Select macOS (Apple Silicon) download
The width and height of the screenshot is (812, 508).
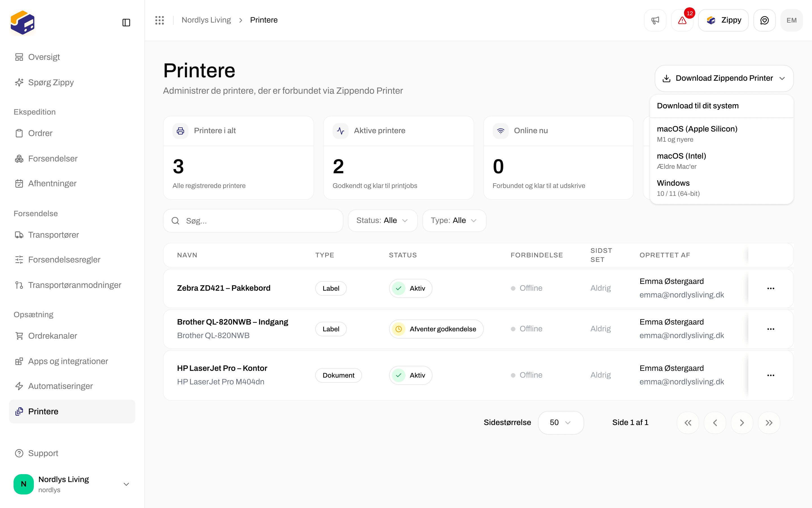point(721,134)
